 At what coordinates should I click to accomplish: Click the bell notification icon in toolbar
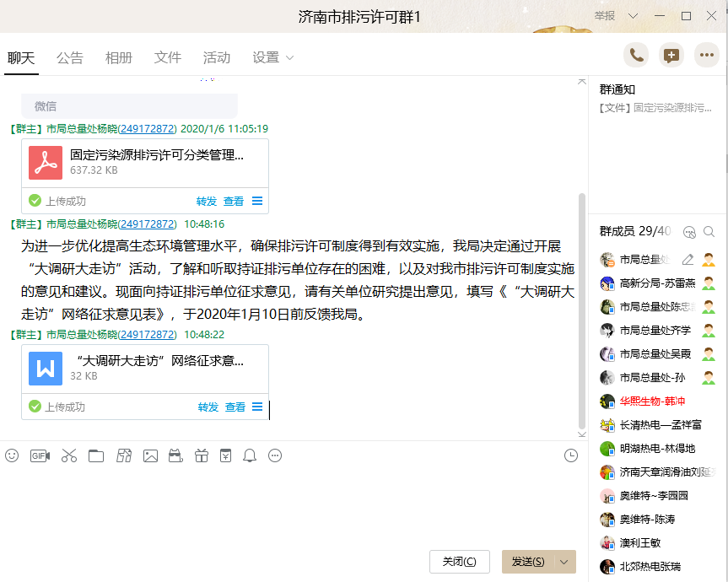(250, 455)
